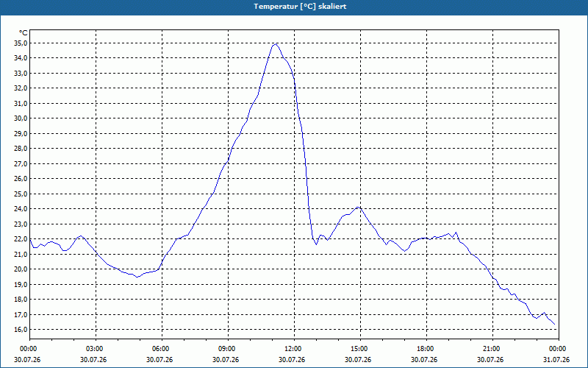Click the 31,0 y-axis label
The image size is (588, 368).
tap(21, 103)
